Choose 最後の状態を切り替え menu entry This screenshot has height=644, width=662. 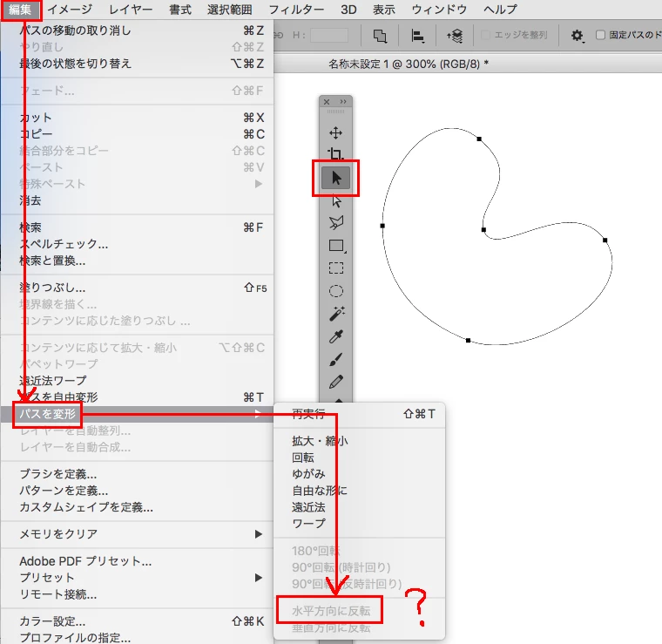tap(138, 64)
